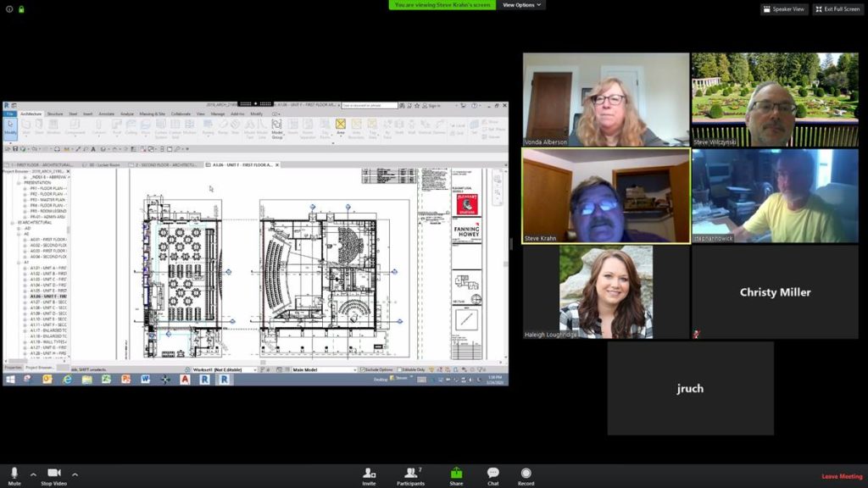The height and width of the screenshot is (488, 868).
Task: Check the Exclude Options checkbox
Action: (363, 369)
